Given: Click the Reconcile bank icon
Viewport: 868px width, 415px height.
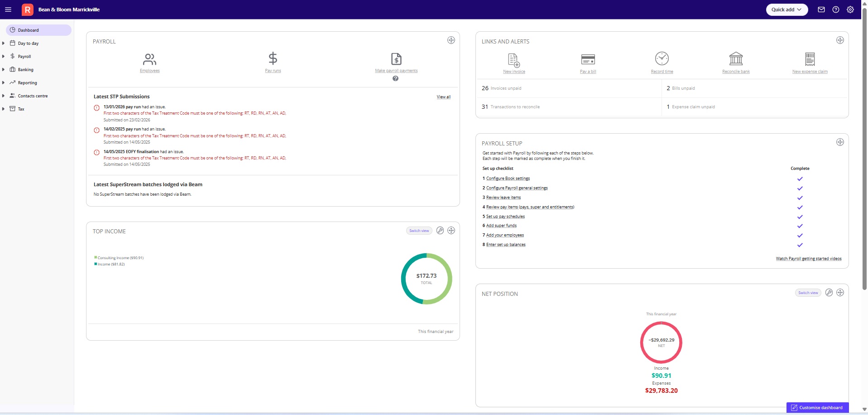Looking at the screenshot, I should (x=736, y=58).
